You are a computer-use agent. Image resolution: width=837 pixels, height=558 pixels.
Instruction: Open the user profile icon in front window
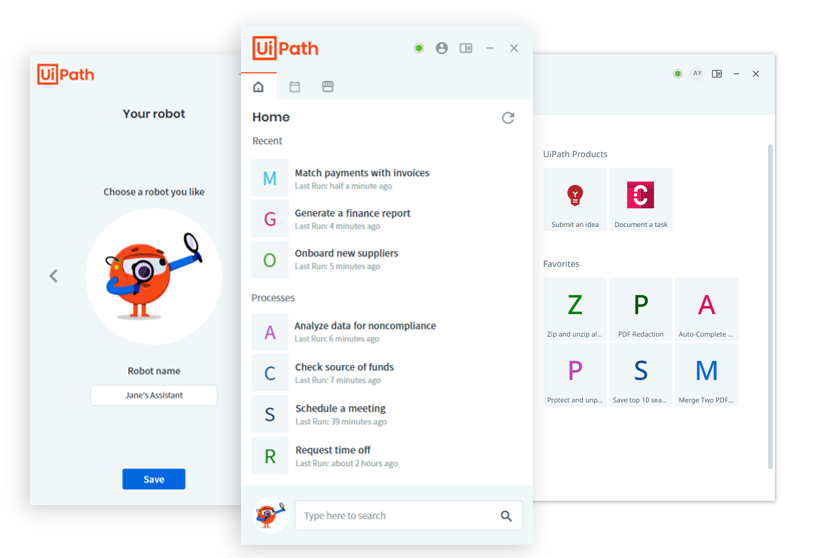[x=441, y=48]
